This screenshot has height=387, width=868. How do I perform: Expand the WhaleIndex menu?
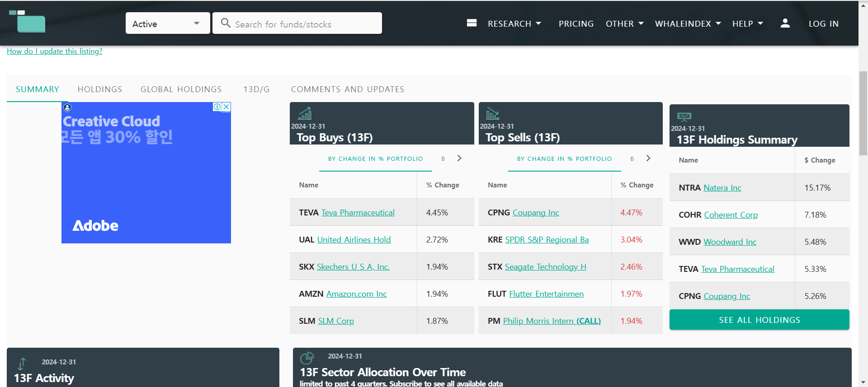coord(688,23)
